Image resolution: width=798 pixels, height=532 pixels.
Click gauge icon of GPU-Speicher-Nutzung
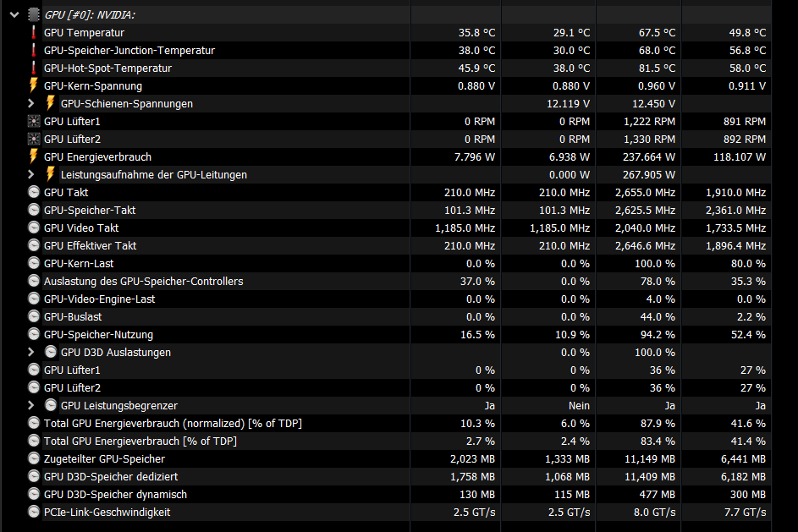34,334
